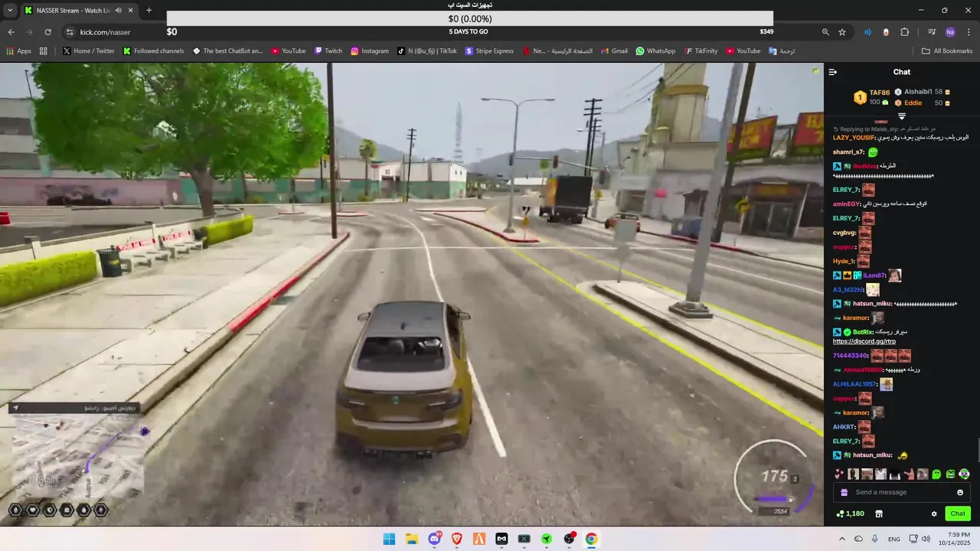The image size is (980, 551).
Task: Open the Windows Start menu
Action: [x=389, y=539]
